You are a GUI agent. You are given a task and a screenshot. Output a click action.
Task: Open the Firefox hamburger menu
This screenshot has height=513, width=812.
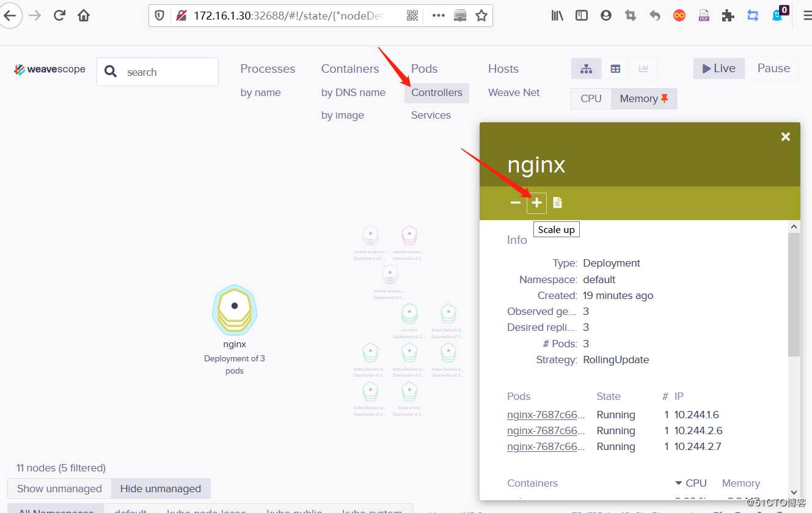click(807, 16)
